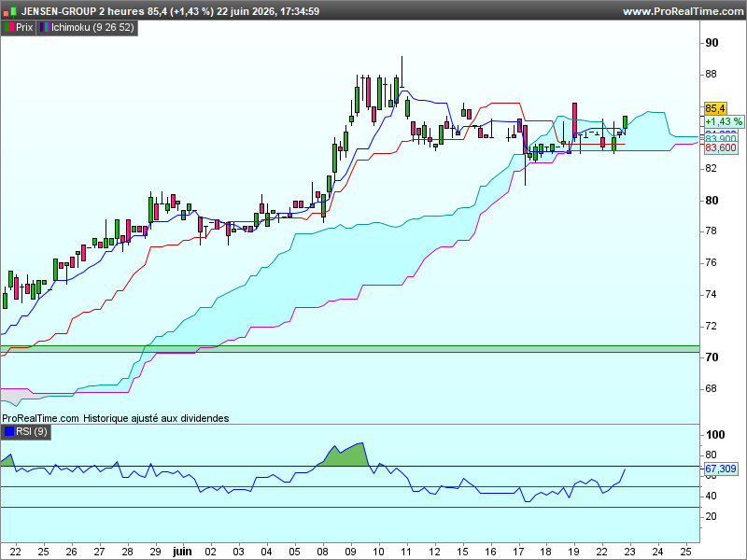Open the Prix indicator label

(x=19, y=28)
